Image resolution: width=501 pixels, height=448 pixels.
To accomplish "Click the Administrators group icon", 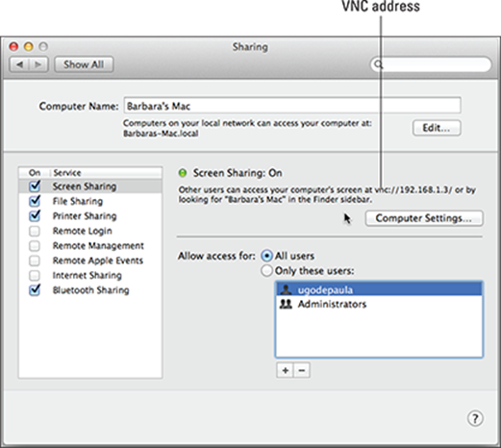I will 286,304.
